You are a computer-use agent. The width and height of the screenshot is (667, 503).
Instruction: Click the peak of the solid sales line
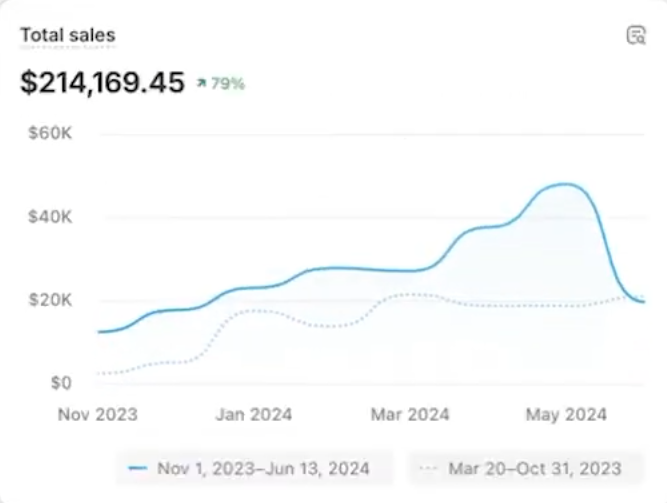click(x=566, y=184)
